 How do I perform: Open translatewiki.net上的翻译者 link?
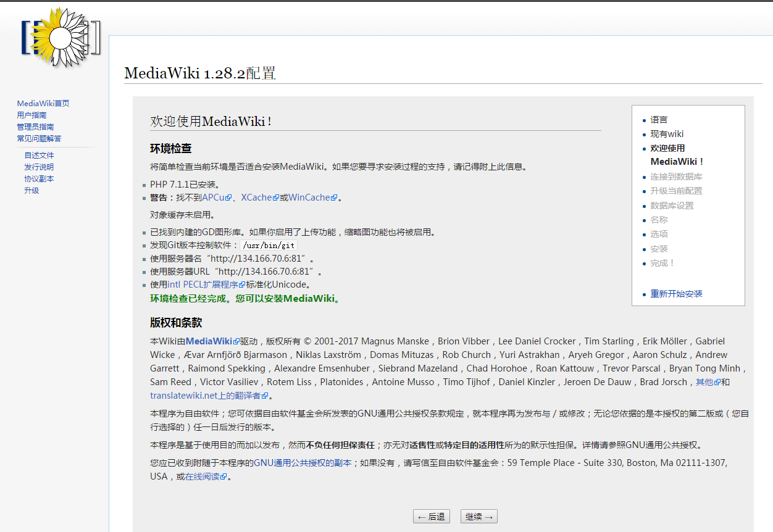click(209, 396)
